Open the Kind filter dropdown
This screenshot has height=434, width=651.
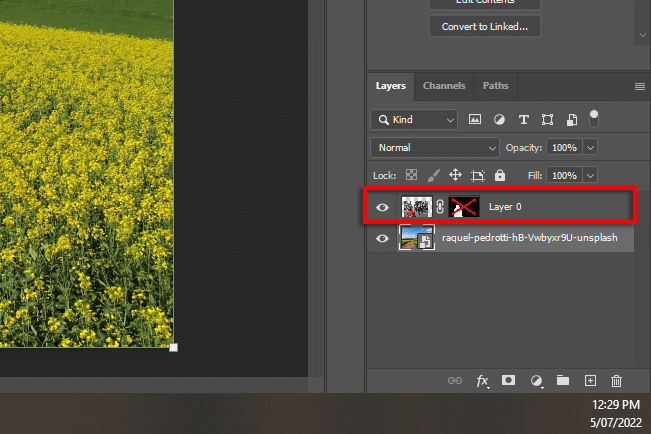(414, 119)
